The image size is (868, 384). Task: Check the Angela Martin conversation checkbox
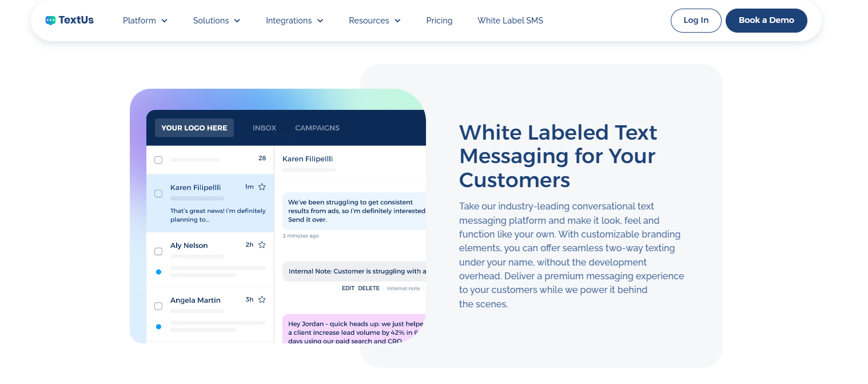click(158, 306)
